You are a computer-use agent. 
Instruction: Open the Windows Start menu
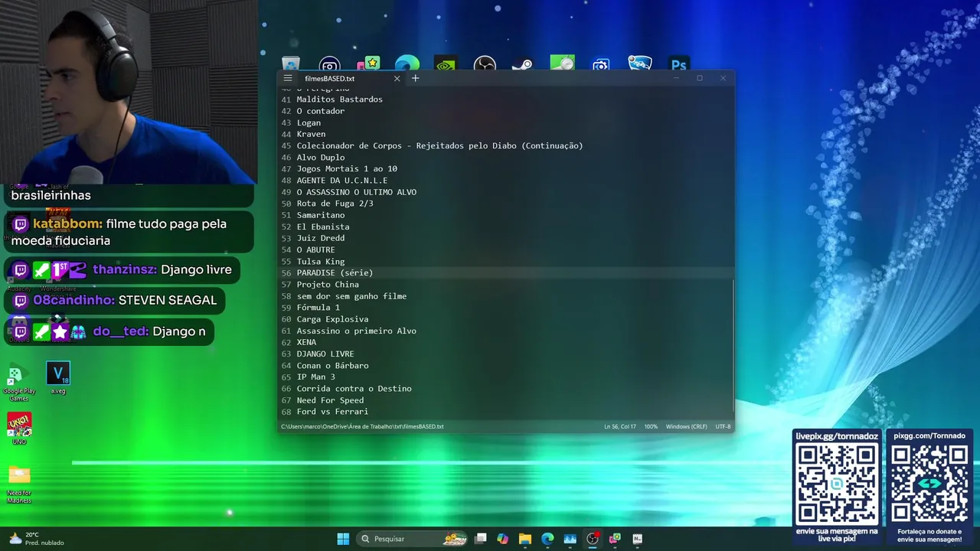pyautogui.click(x=343, y=539)
